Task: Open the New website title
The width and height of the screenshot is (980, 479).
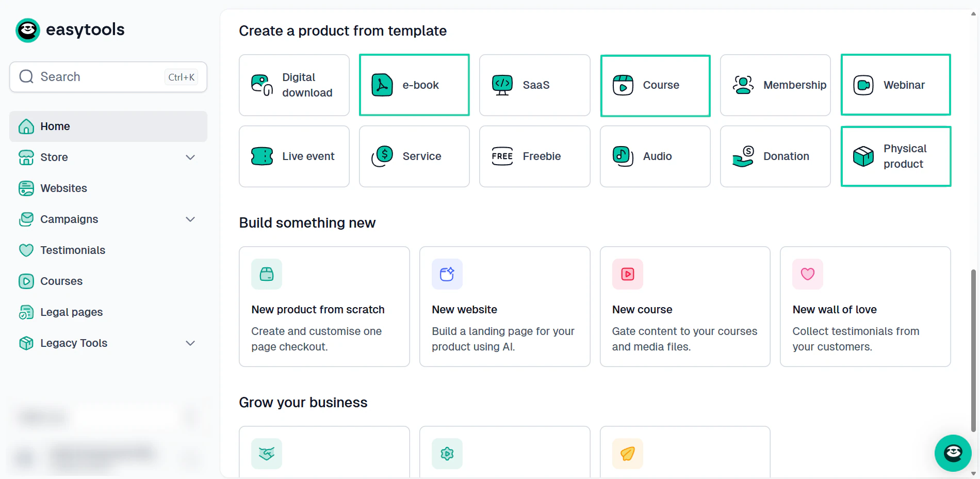Action: [x=465, y=310]
